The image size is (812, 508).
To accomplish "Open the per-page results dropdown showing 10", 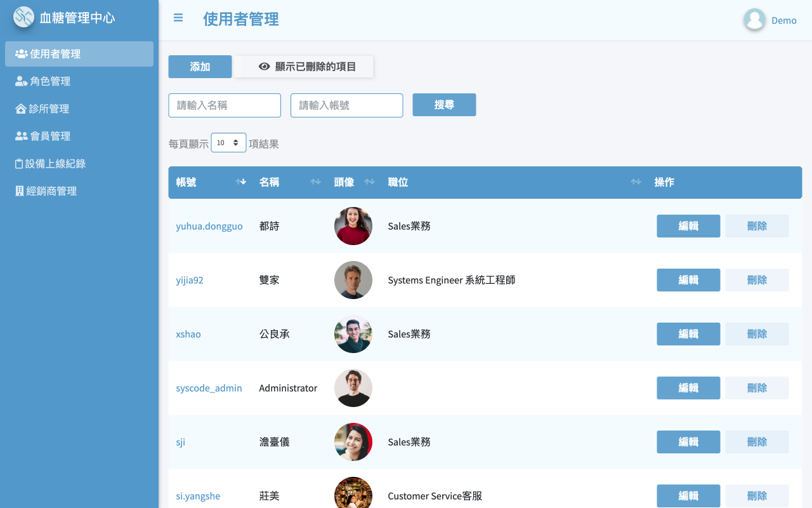I will 228,142.
